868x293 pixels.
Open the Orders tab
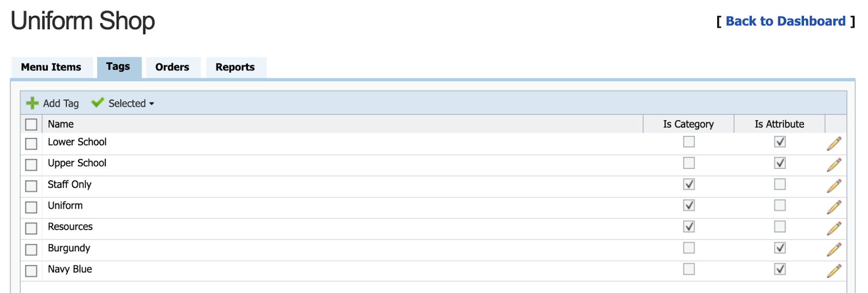pyautogui.click(x=172, y=67)
